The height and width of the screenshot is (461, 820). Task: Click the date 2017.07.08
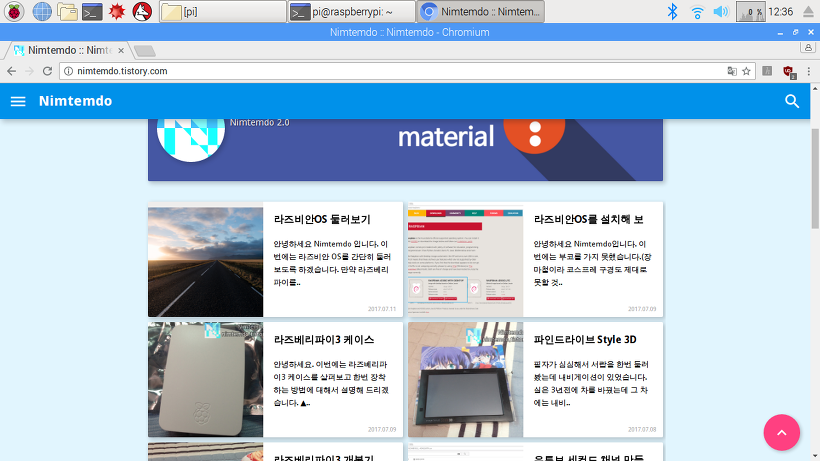click(642, 429)
